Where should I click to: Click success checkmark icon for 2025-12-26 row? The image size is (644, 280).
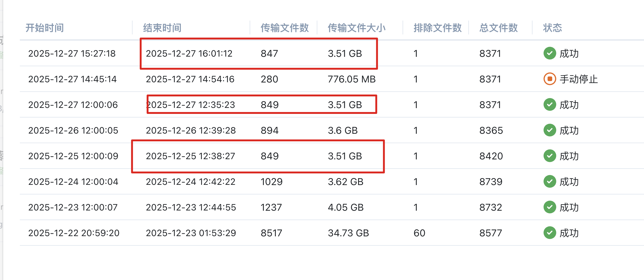549,130
